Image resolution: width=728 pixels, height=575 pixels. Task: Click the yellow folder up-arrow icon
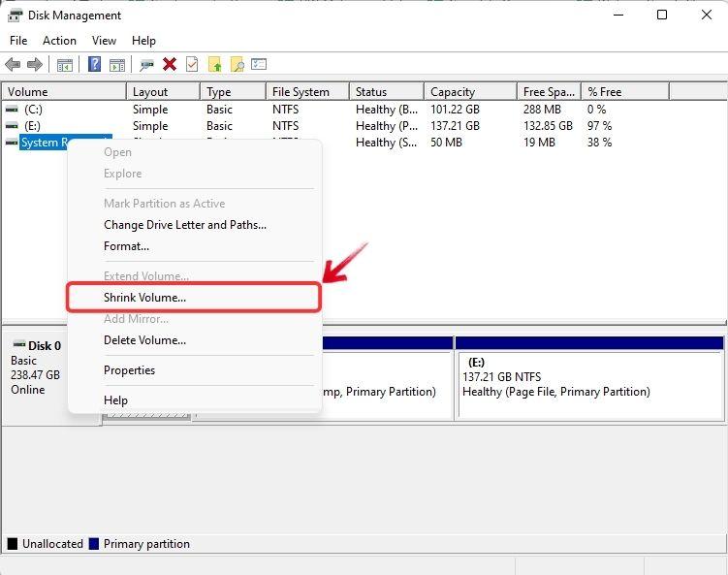coord(214,64)
